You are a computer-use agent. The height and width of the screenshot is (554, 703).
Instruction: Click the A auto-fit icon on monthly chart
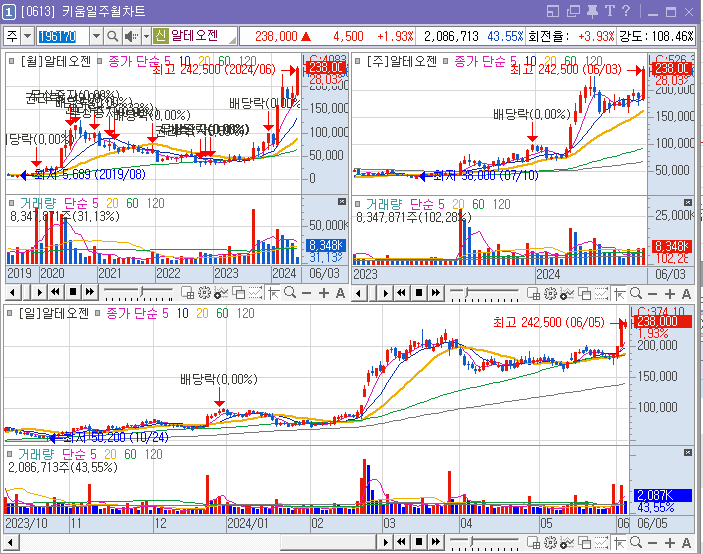340,294
